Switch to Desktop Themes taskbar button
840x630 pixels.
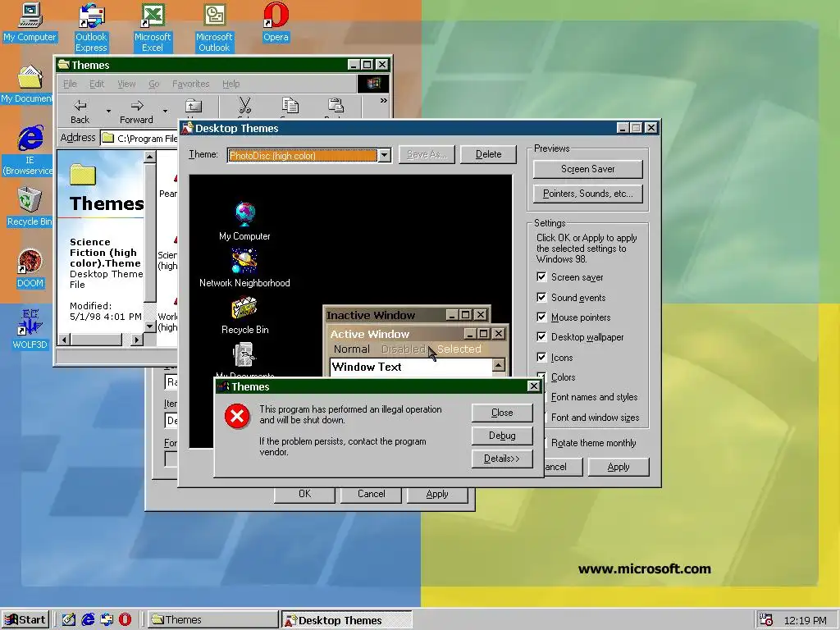click(347, 620)
